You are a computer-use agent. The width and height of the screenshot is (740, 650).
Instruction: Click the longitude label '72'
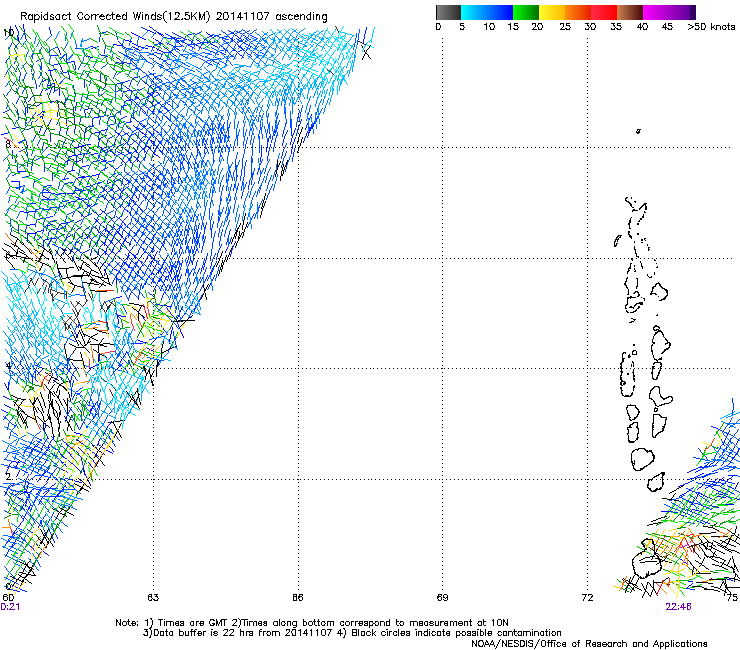click(587, 598)
